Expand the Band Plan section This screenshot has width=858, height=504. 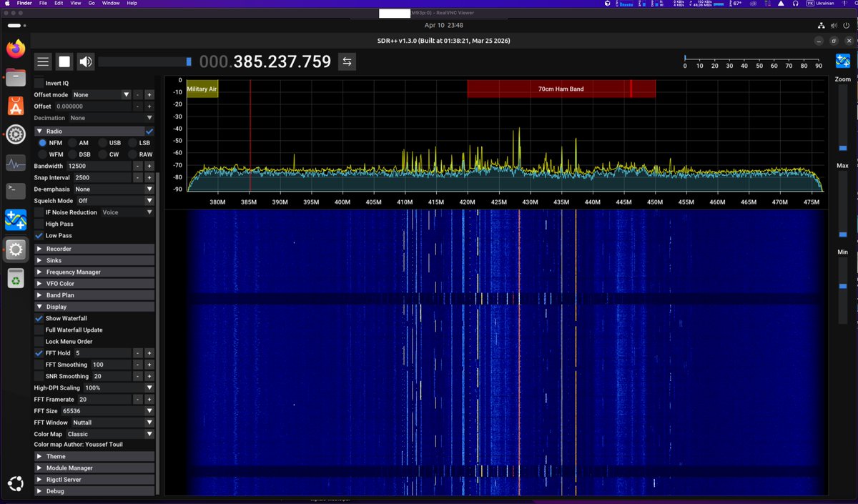click(94, 295)
